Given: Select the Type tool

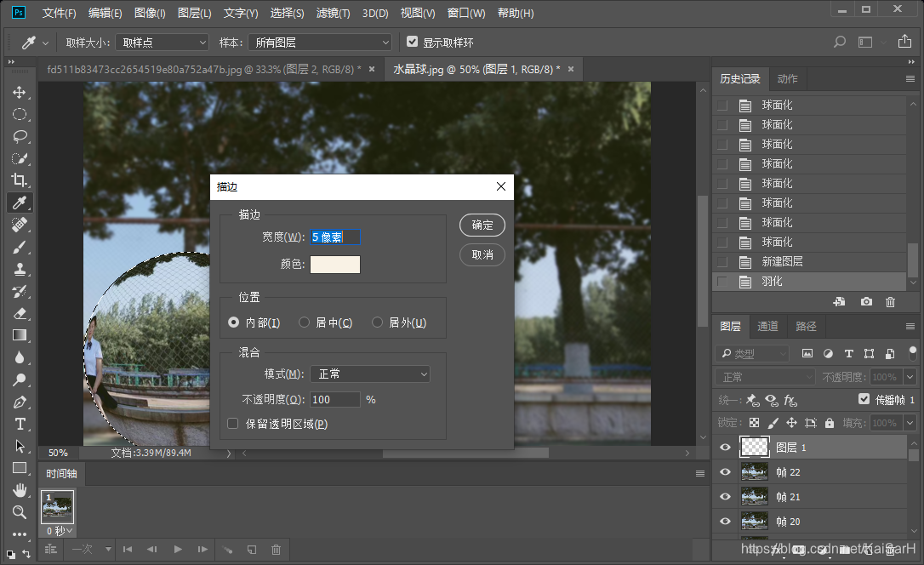Looking at the screenshot, I should 20,425.
